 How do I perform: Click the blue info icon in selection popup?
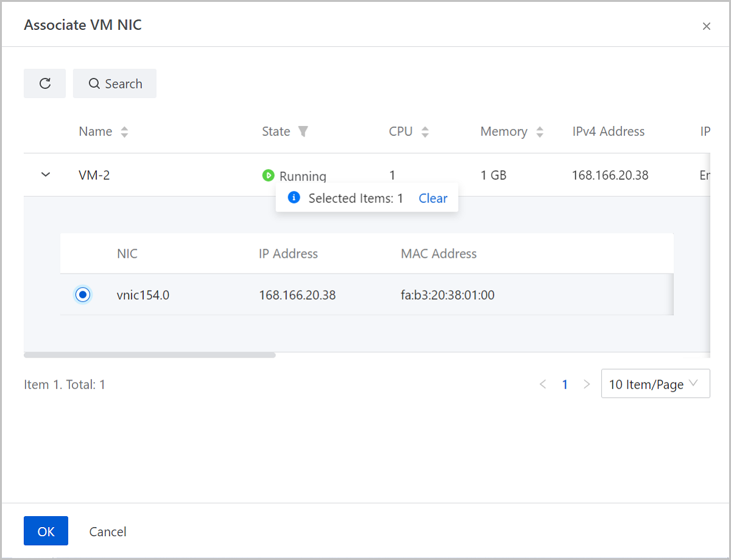tap(294, 197)
